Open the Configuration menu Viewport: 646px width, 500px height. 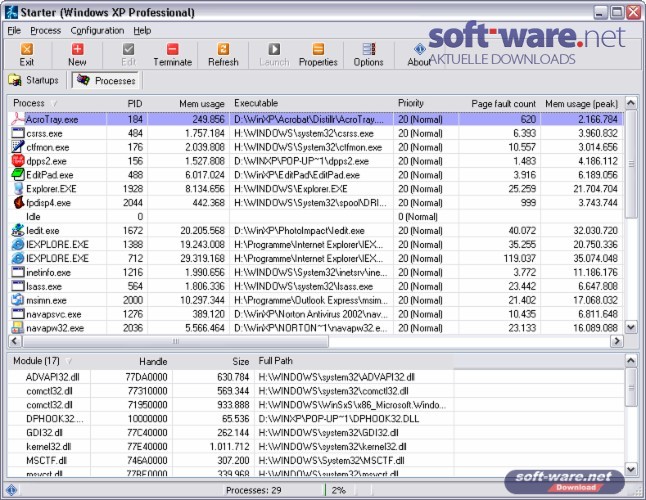click(97, 30)
